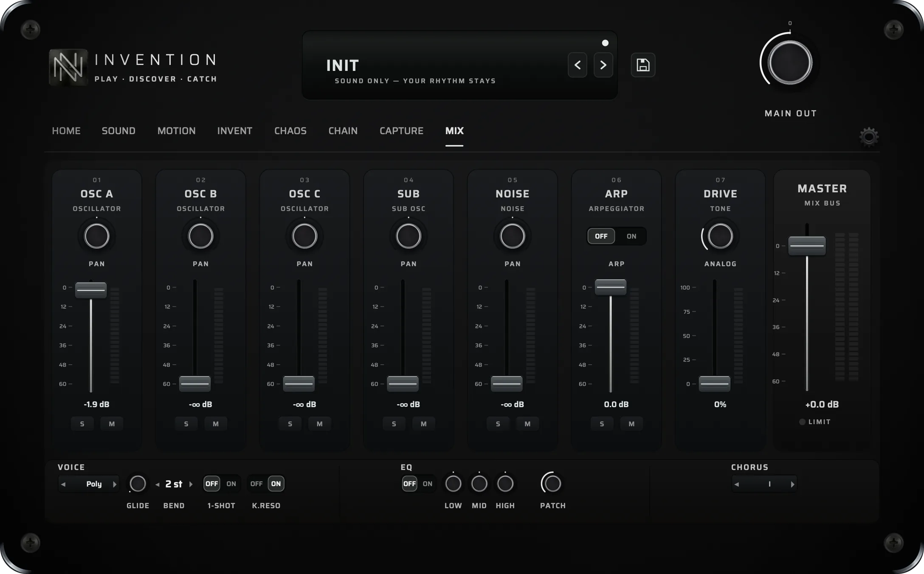
Task: Click the OSC C pan knob
Action: 304,236
